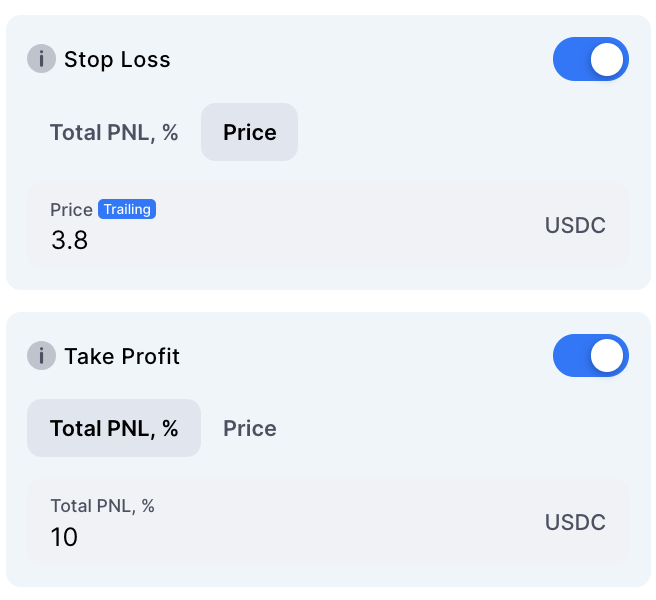Click the Stop Loss heading text
This screenshot has height=600, width=656.
tap(117, 60)
